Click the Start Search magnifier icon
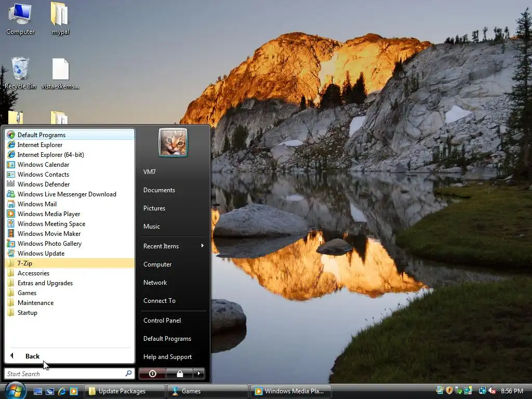Screen dimensions: 532x399 (x=128, y=374)
